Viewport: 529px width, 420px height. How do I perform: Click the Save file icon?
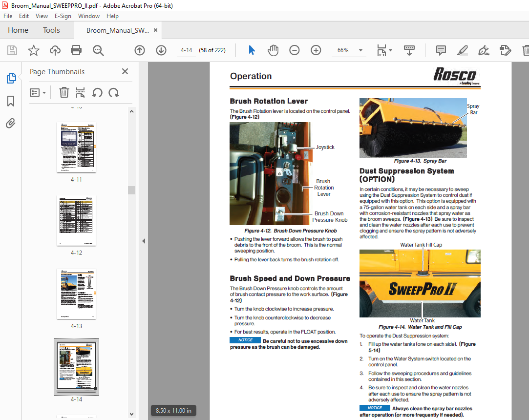click(x=12, y=50)
